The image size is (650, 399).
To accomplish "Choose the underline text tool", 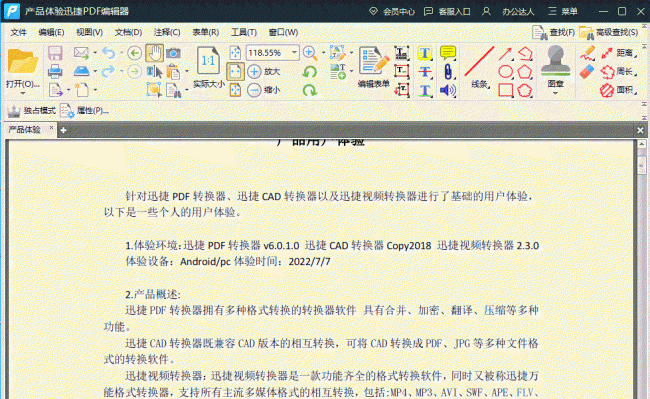I will coord(425,90).
